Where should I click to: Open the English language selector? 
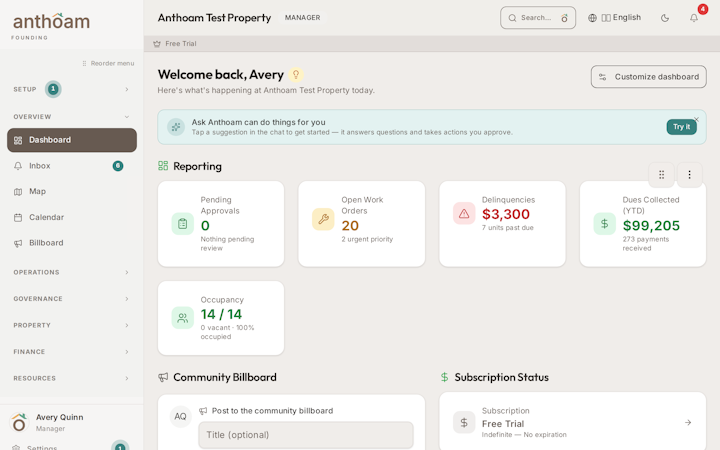coord(614,17)
